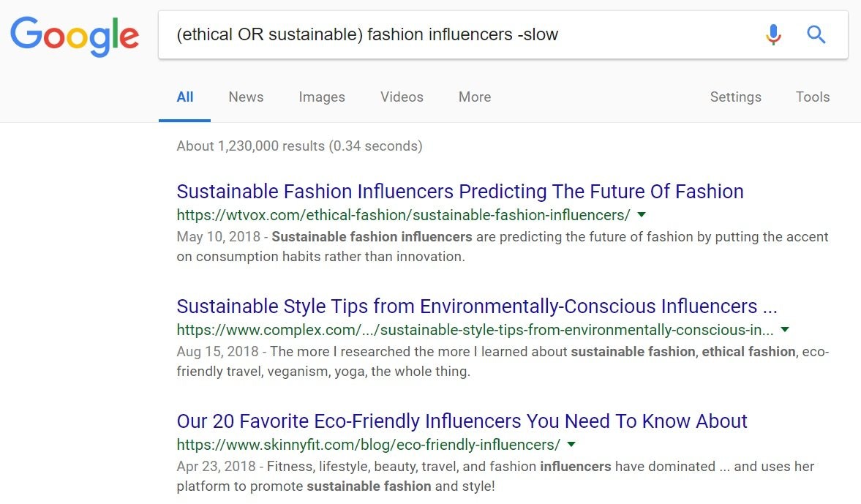Click the green skinnyfit.com URL text

(x=368, y=445)
